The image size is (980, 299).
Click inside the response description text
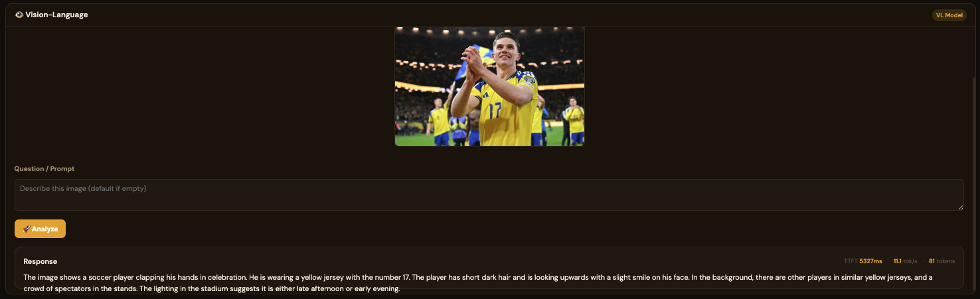coord(478,283)
